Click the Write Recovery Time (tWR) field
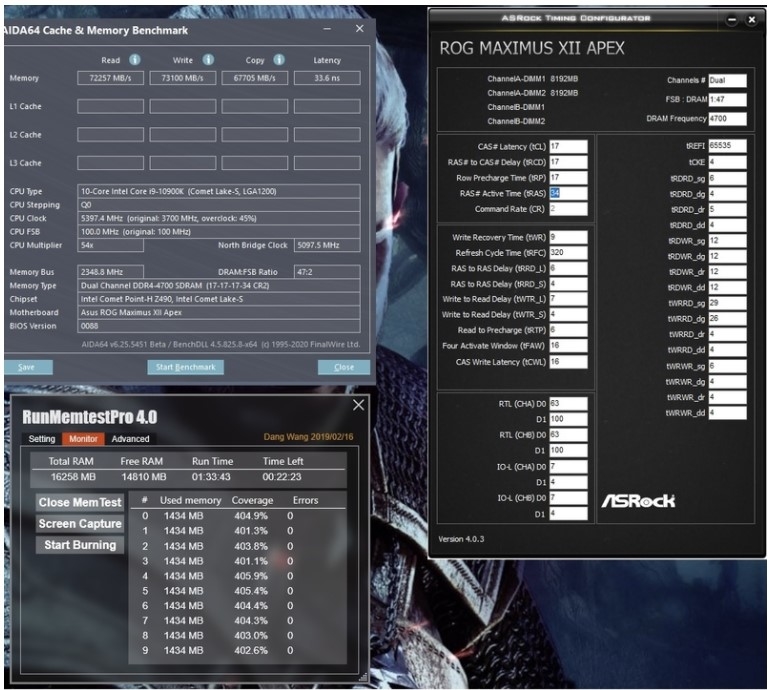 [568, 238]
